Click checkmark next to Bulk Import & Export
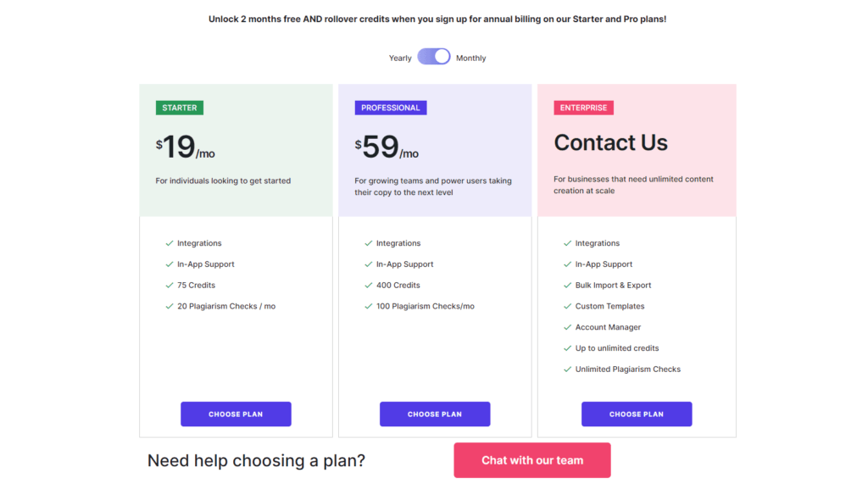The image size is (868, 489). click(x=567, y=286)
